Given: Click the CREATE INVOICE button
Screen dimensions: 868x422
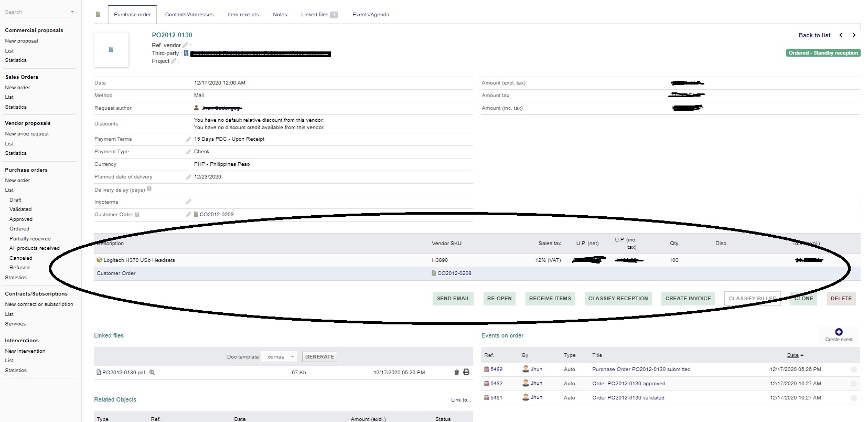Looking at the screenshot, I should point(688,299).
